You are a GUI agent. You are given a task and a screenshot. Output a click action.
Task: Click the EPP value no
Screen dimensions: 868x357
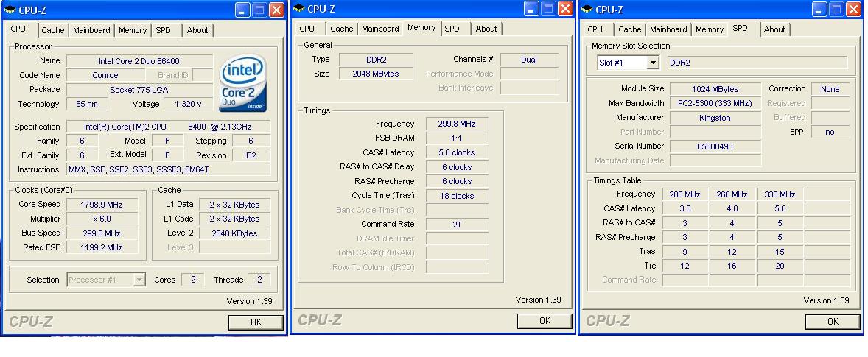pos(830,132)
